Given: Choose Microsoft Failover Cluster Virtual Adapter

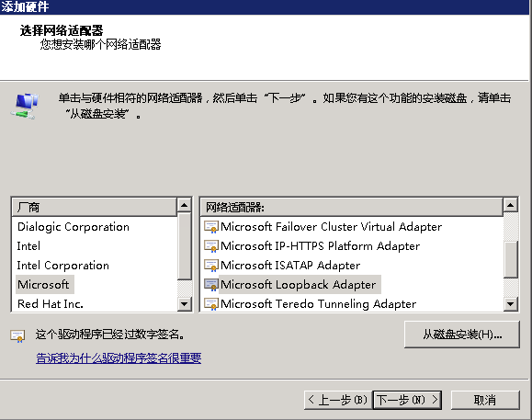Looking at the screenshot, I should [x=331, y=227].
